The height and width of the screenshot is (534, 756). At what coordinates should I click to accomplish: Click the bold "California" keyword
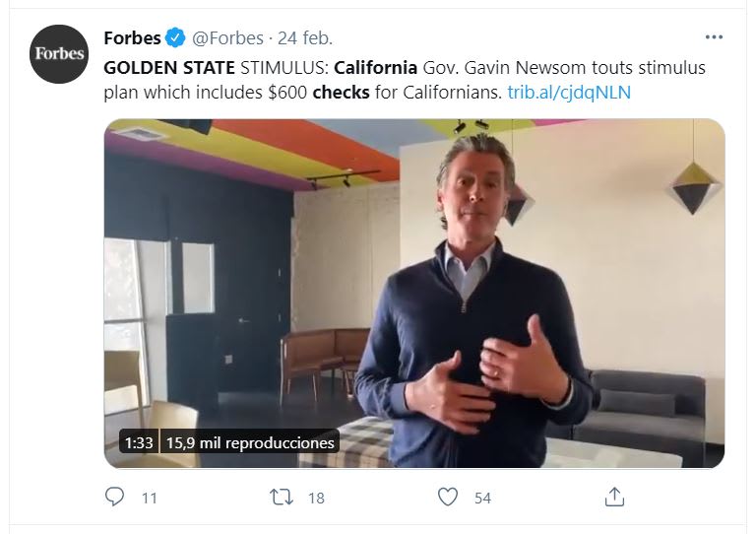click(376, 70)
